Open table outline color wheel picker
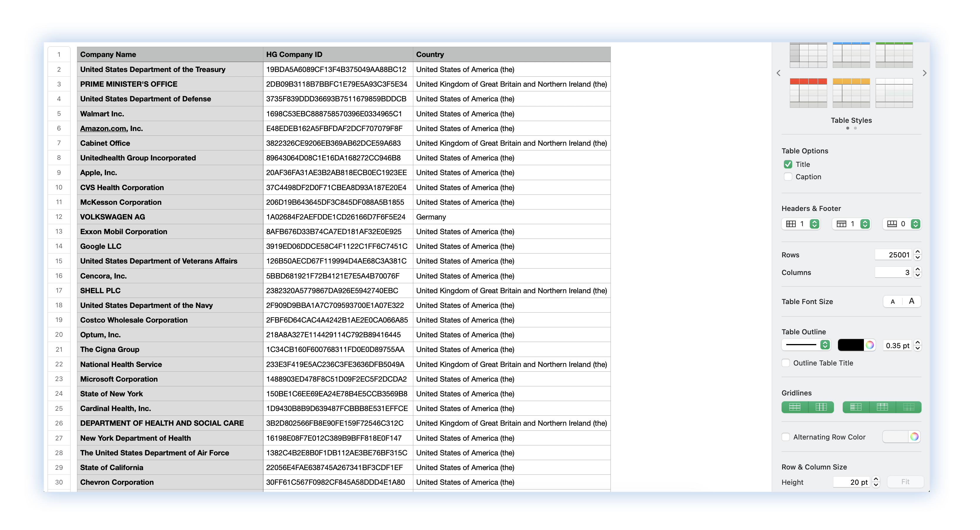The image size is (980, 530). click(870, 345)
